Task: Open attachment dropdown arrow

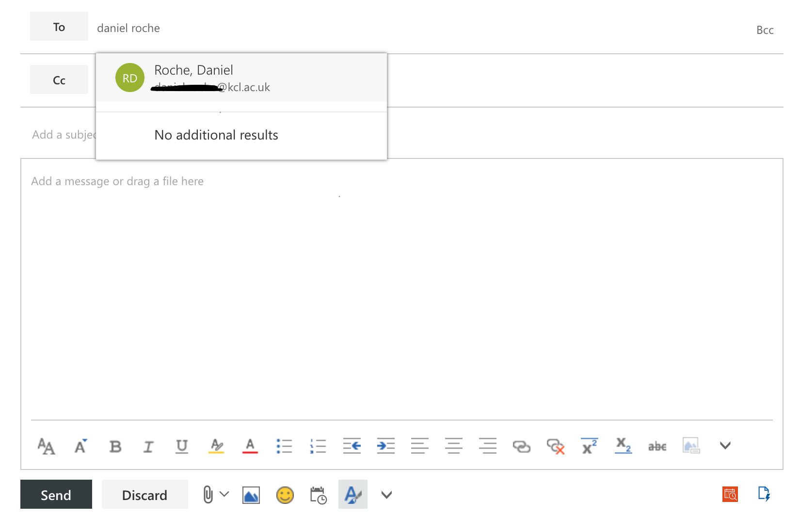Action: coord(224,494)
